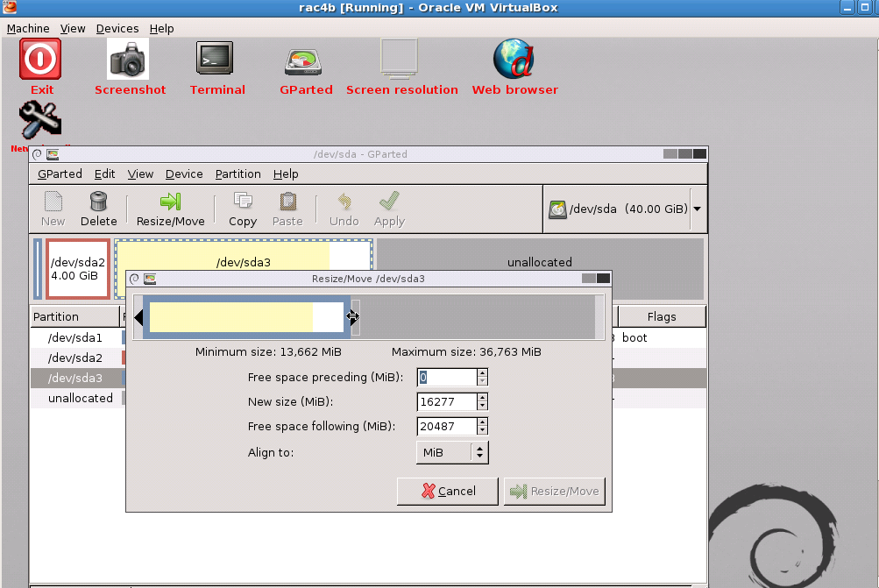Open the Web browser desktop icon
Viewport: 879px width, 588px height.
click(x=514, y=59)
